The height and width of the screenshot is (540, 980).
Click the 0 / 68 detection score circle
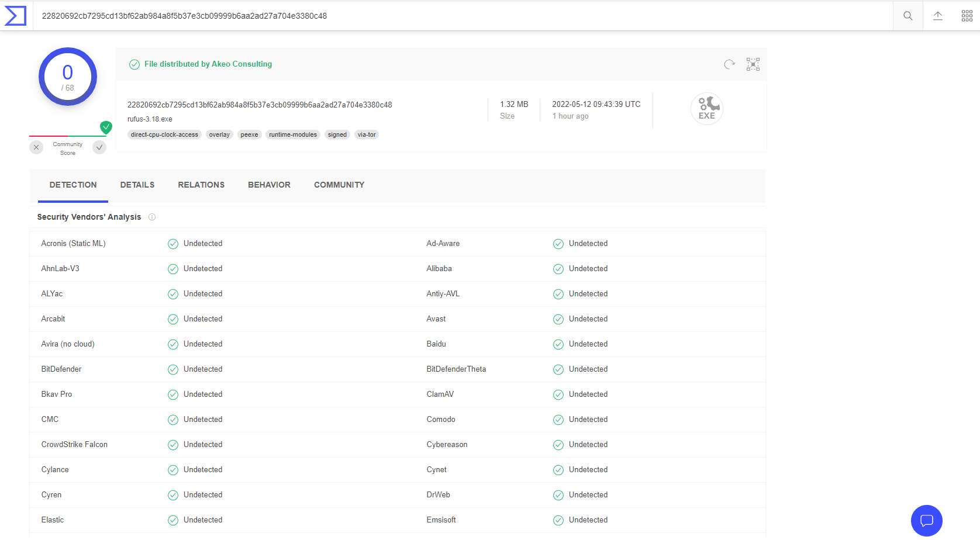(x=68, y=77)
